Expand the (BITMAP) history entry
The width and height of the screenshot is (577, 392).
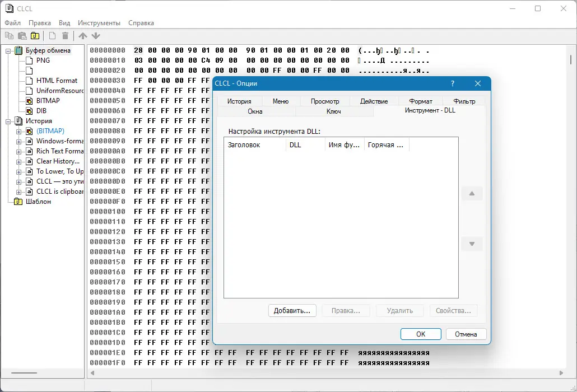click(x=19, y=132)
